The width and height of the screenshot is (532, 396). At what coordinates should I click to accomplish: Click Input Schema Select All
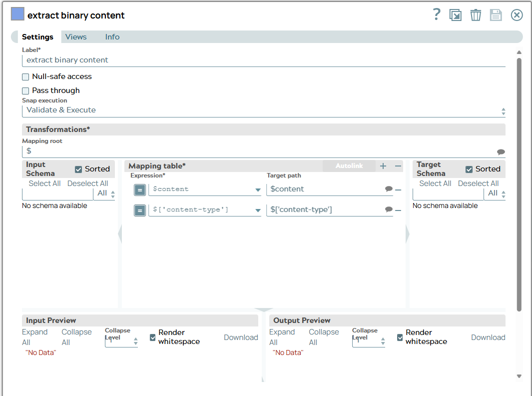44,183
